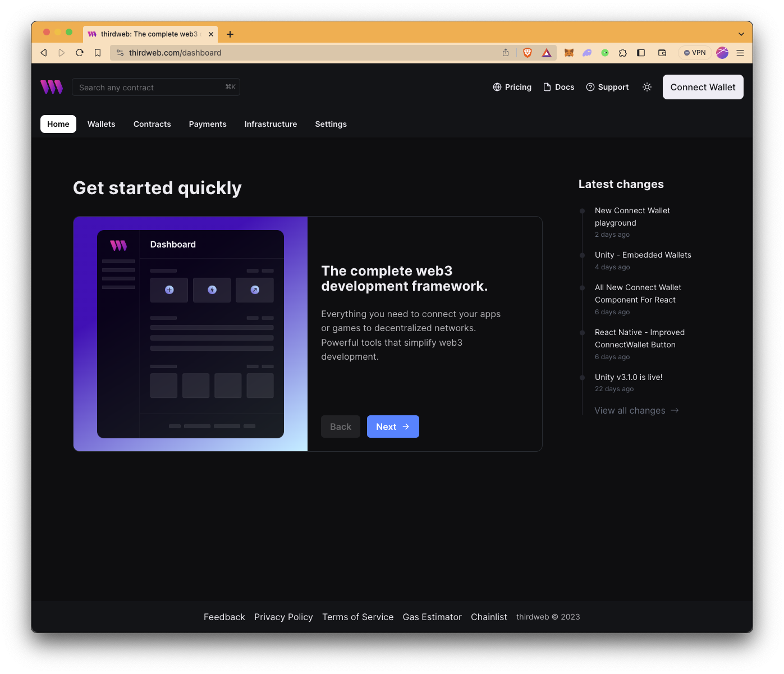The width and height of the screenshot is (784, 674).
Task: Open Terms of Service footer link
Action: click(x=357, y=617)
